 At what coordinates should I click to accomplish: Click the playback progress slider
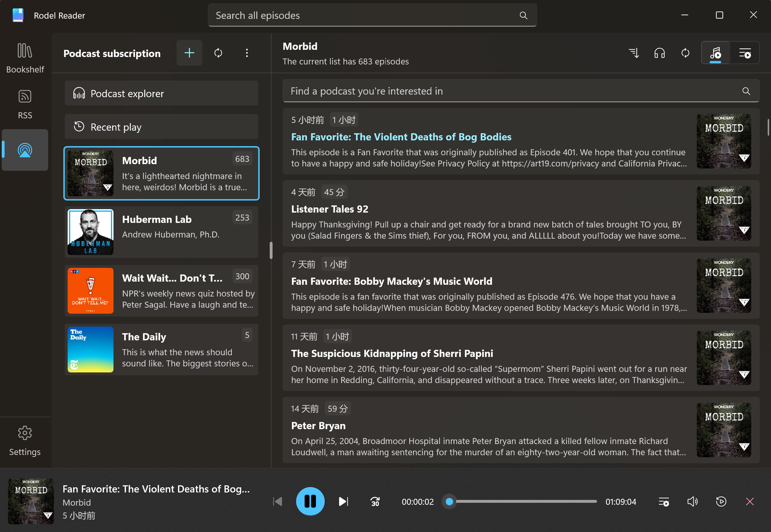(x=520, y=501)
